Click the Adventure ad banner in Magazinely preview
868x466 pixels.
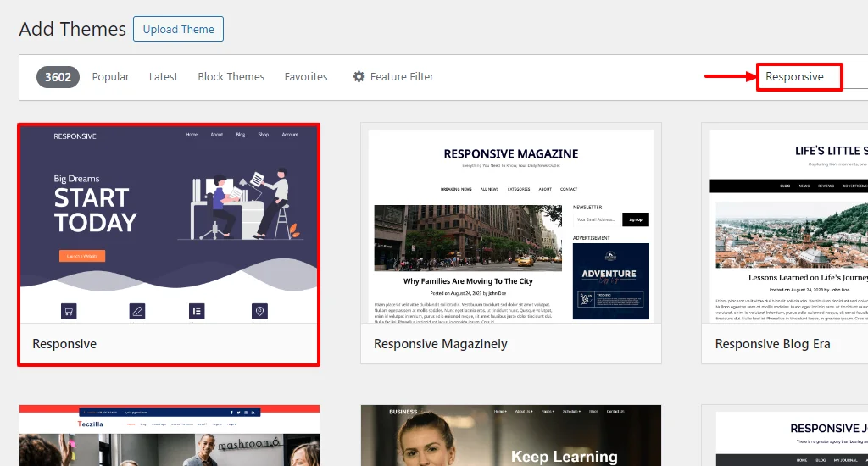pos(610,281)
